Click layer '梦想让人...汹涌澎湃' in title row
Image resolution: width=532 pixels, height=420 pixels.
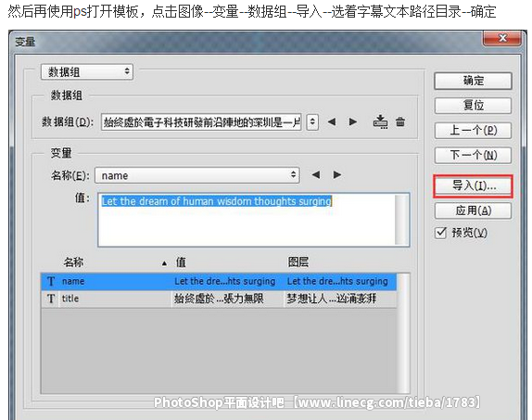[332, 299]
